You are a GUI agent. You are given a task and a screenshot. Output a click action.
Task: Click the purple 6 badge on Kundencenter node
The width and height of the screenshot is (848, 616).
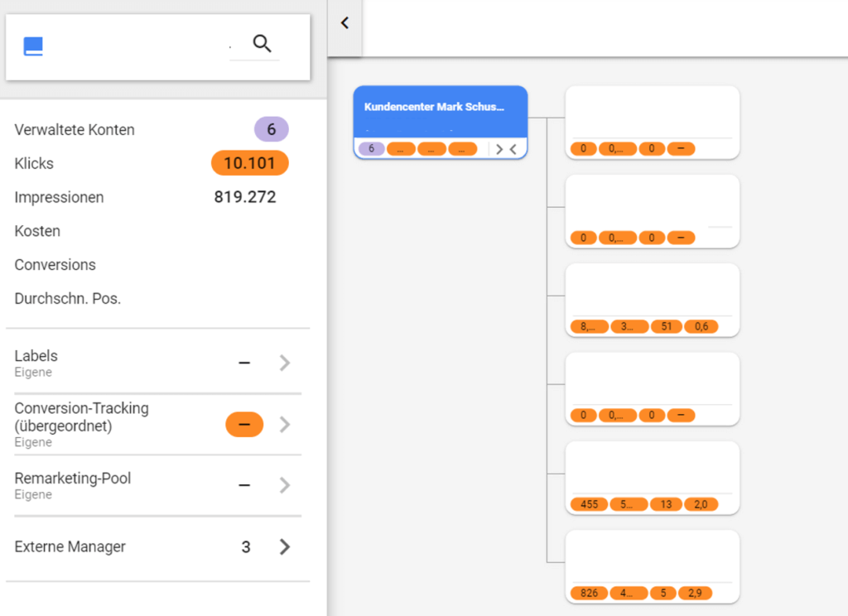click(371, 149)
